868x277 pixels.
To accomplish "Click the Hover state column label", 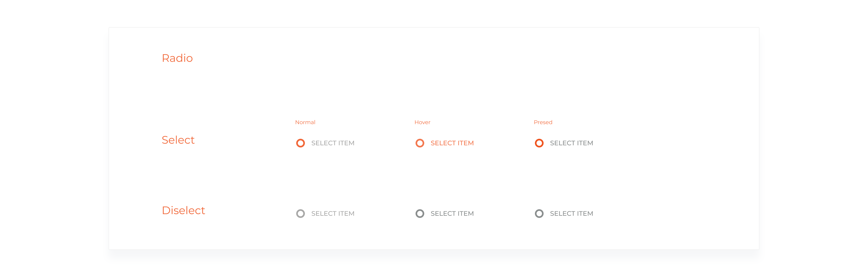I will click(422, 122).
